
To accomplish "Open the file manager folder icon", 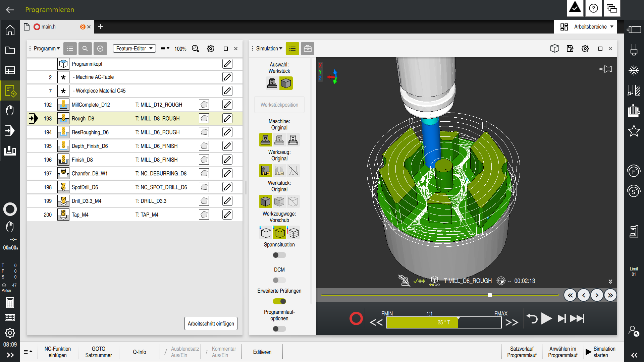I will pos(10,50).
